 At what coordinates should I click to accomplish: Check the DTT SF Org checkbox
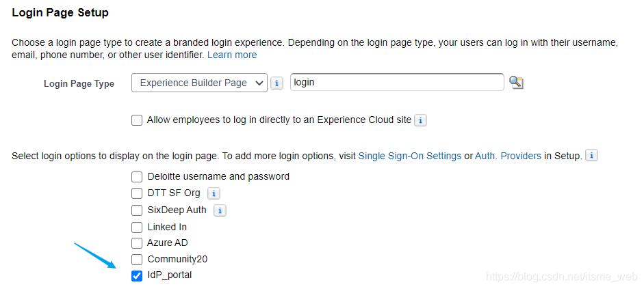point(137,193)
